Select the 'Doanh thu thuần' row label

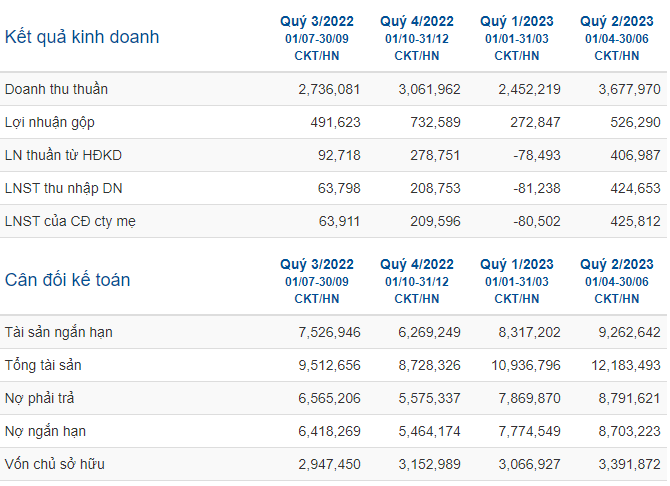pyautogui.click(x=56, y=89)
